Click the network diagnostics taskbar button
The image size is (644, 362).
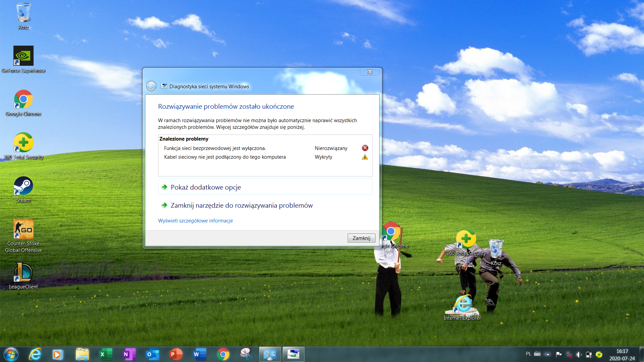(294, 354)
